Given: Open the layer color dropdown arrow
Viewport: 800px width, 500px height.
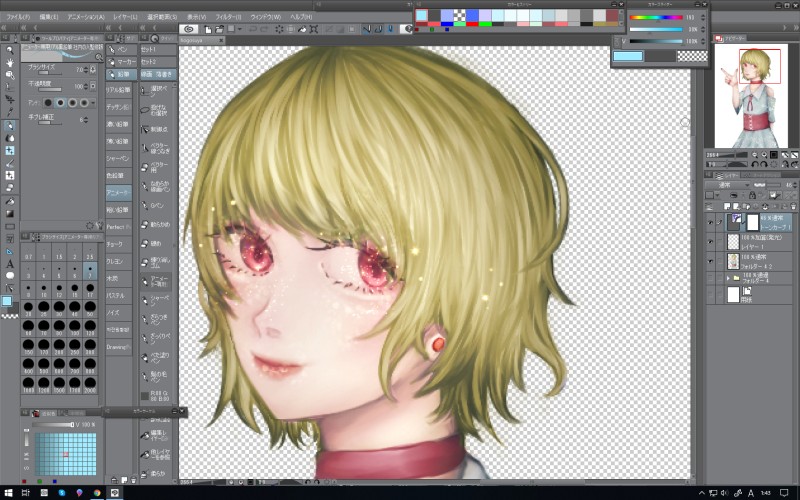Looking at the screenshot, I should (717, 195).
